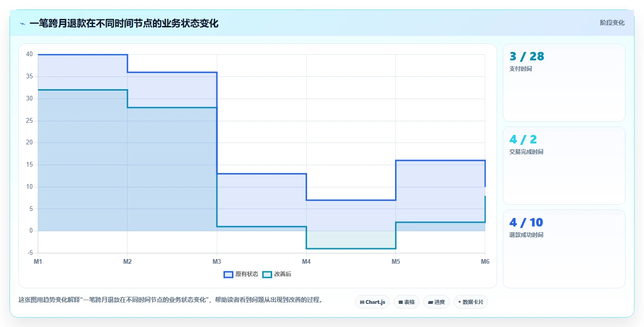The image size is (644, 327).
Task: Click the M1 axis label
Action: pos(38,261)
